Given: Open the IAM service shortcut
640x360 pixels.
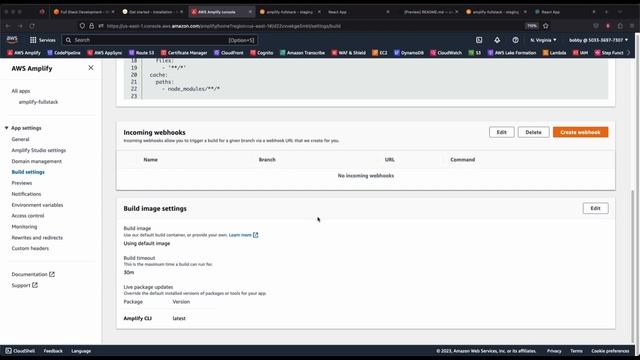Looking at the screenshot, I should click(x=580, y=53).
